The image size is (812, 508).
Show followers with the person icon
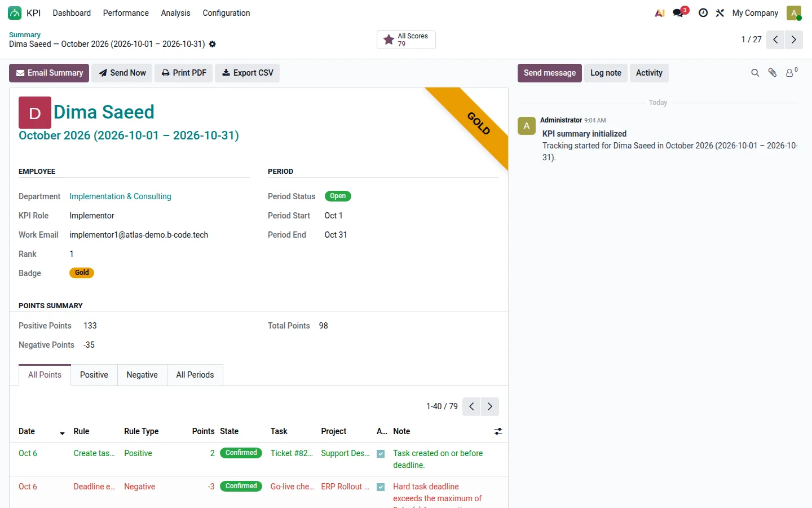(791, 73)
